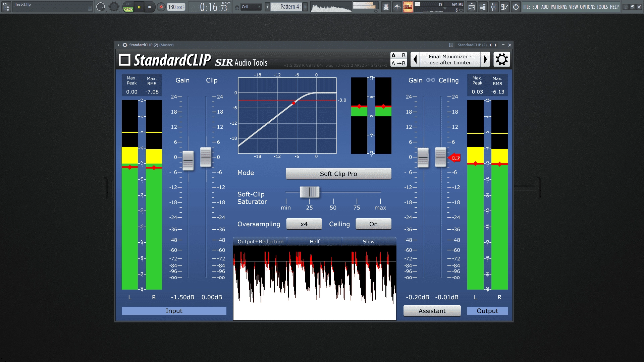This screenshot has height=362, width=644.
Task: Open the OPTIONS menu
Action: [x=588, y=7]
